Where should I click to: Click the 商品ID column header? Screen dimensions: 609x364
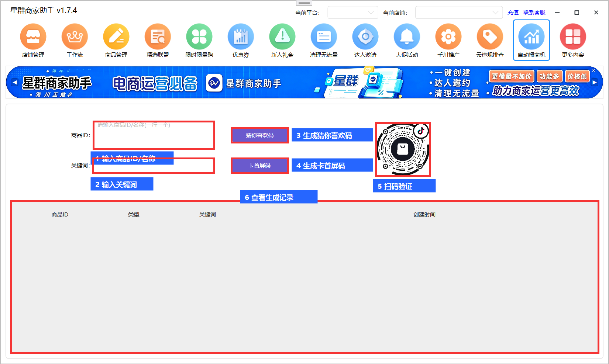pos(60,214)
